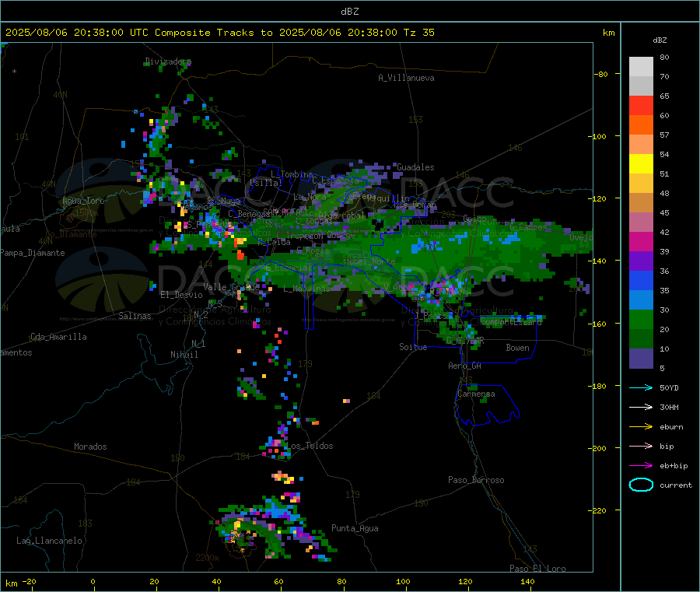Pick the dark green 10-20 dBZ swatch

tap(641, 339)
